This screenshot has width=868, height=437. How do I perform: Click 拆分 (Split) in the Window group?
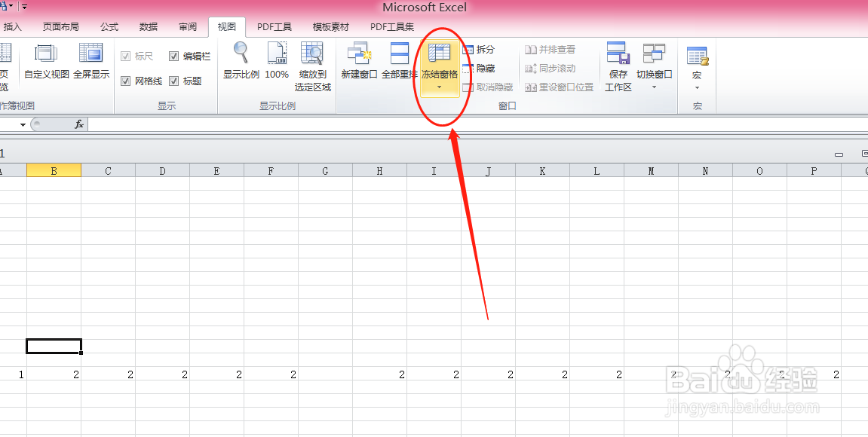[x=480, y=49]
